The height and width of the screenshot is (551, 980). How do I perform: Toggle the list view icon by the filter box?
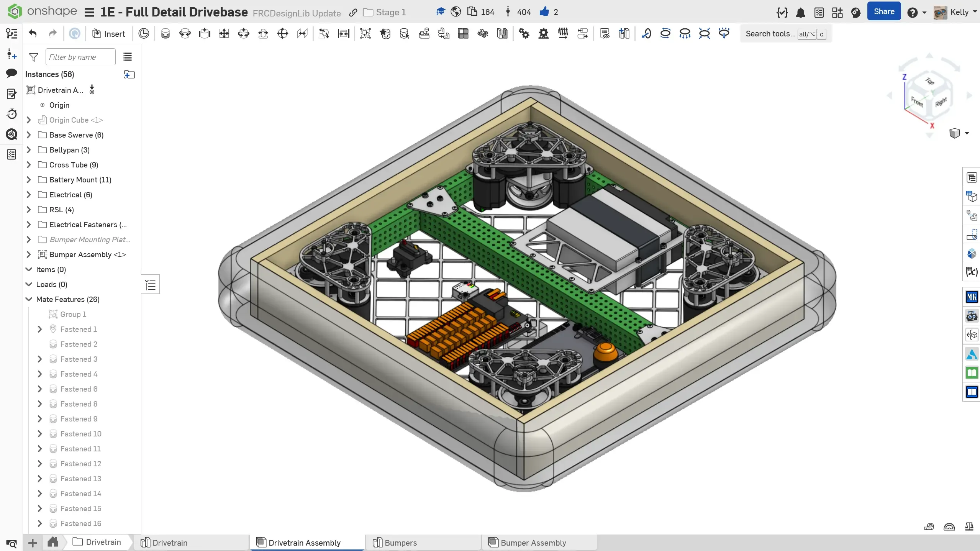coord(128,57)
